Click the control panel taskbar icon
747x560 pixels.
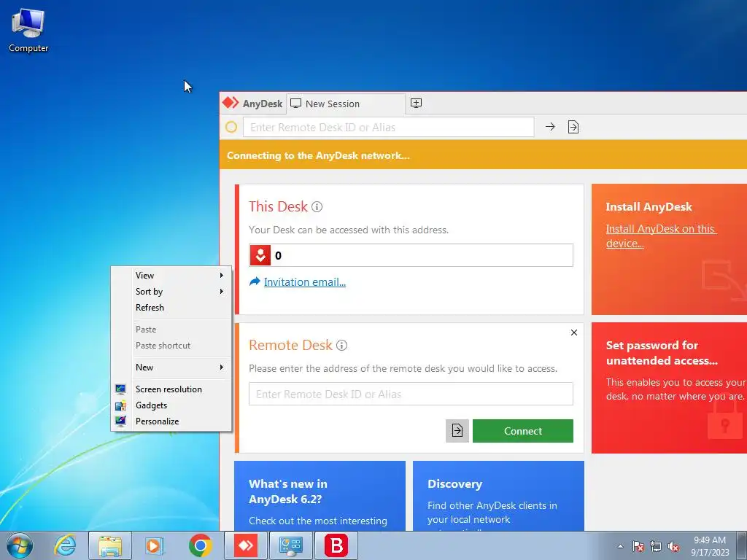click(291, 545)
